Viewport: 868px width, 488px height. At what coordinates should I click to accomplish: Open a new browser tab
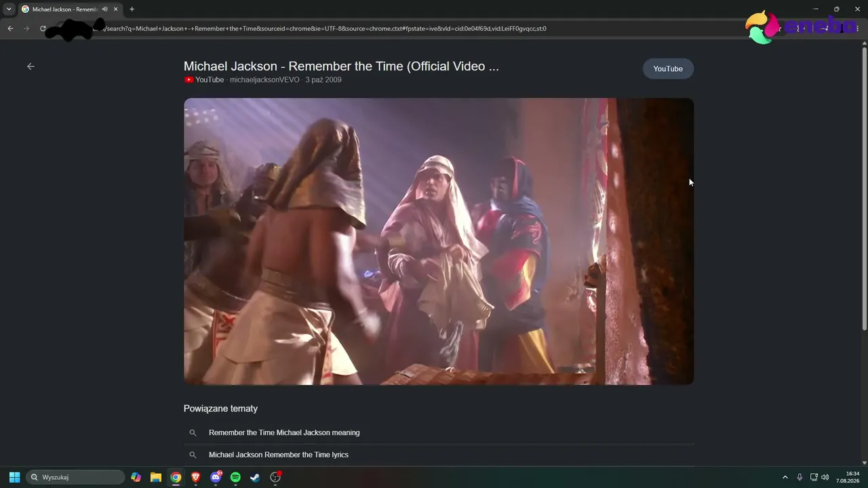132,9
